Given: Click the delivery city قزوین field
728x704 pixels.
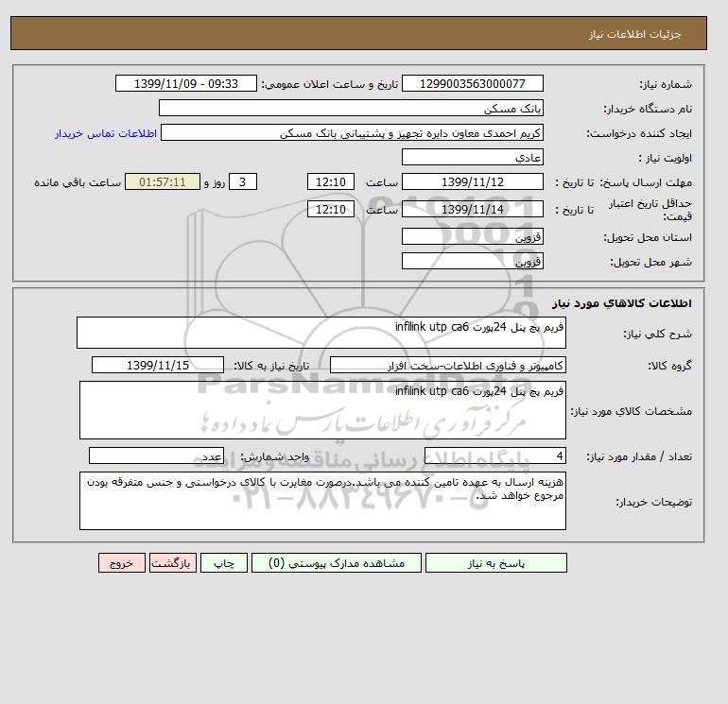Looking at the screenshot, I should 472,261.
